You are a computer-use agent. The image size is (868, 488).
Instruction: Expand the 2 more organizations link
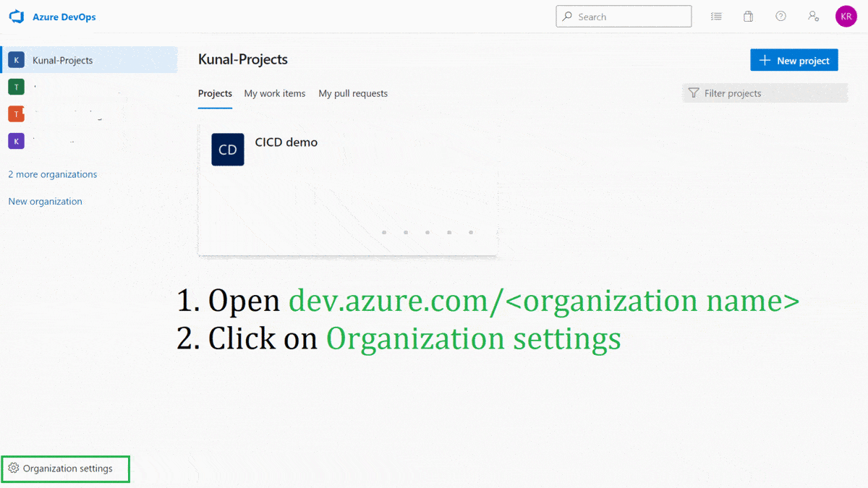(52, 174)
